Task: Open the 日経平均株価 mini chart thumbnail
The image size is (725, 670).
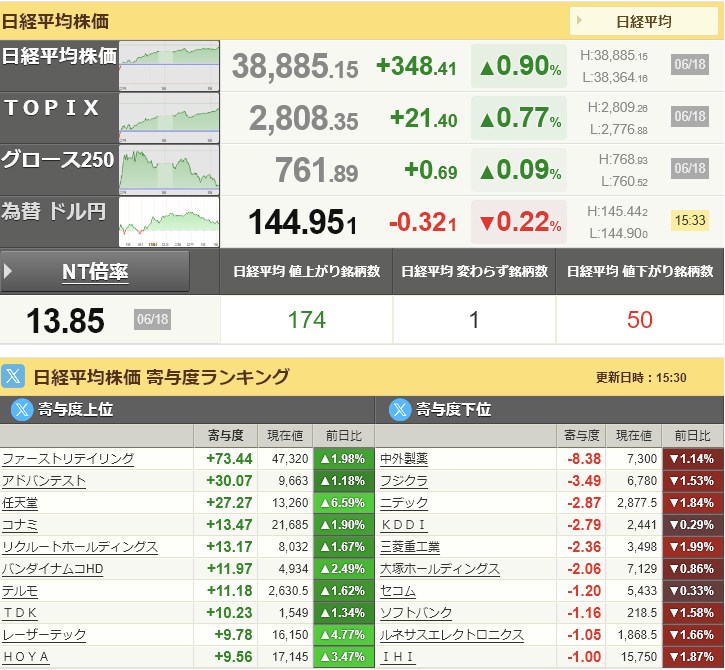Action: [169, 66]
